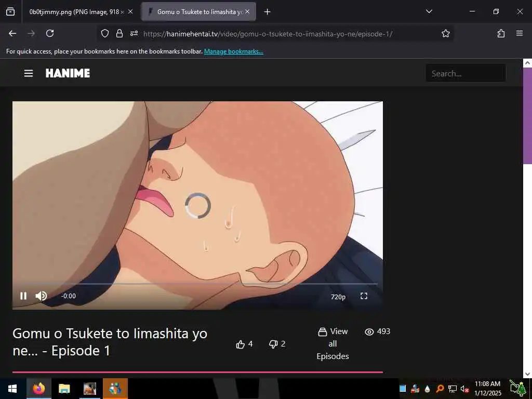The height and width of the screenshot is (399, 532).
Task: Click the video progress bar
Action: coord(195,284)
